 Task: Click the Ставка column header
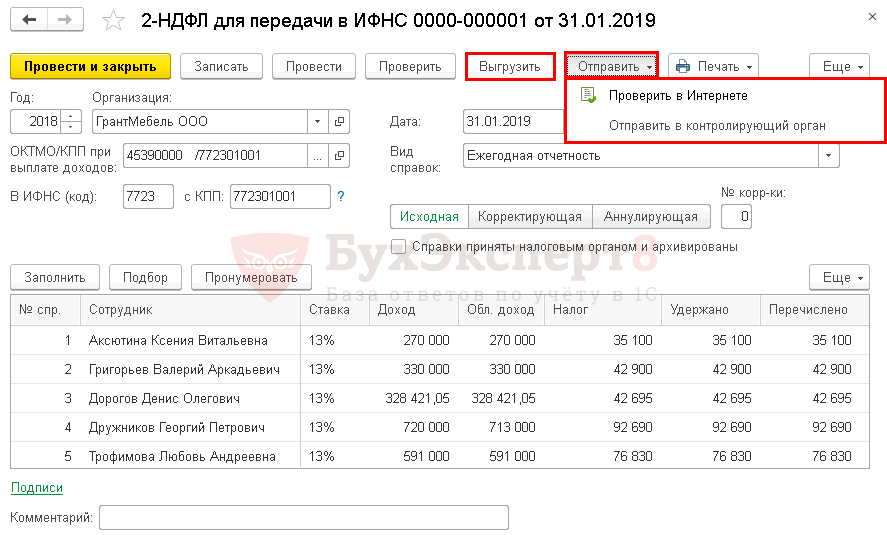pyautogui.click(x=334, y=310)
